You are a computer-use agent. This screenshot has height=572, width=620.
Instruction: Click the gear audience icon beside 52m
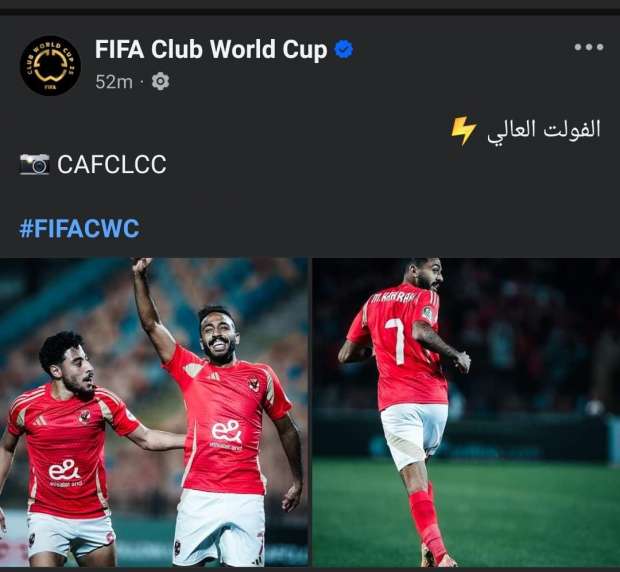click(x=160, y=81)
